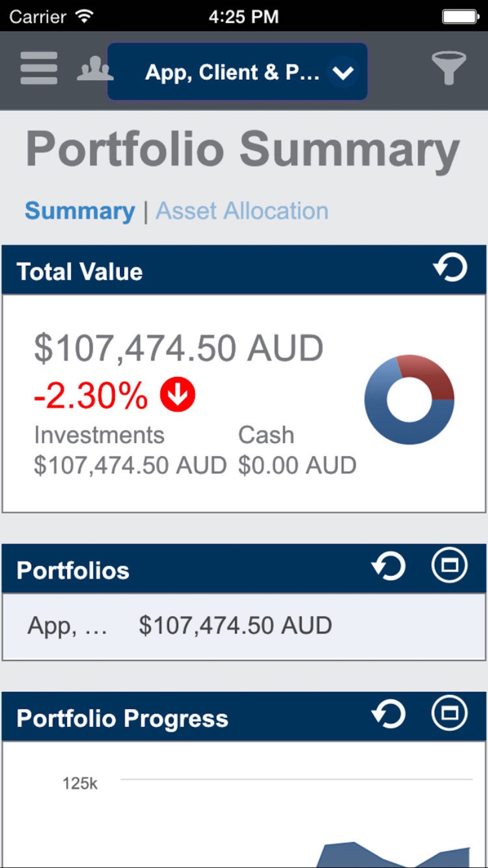Collapse the Portfolios panel window icon
This screenshot has width=488, height=868.
[x=449, y=565]
